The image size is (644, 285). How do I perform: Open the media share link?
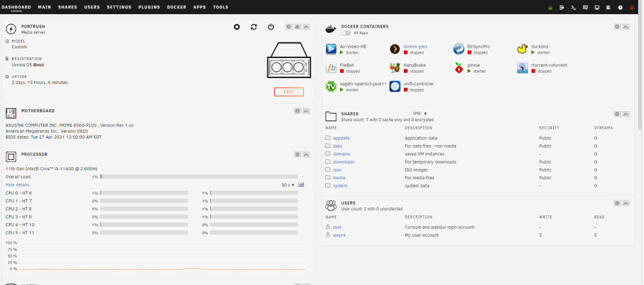click(339, 178)
